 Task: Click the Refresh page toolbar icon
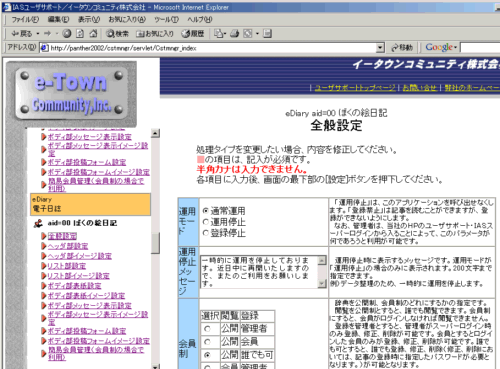click(80, 33)
